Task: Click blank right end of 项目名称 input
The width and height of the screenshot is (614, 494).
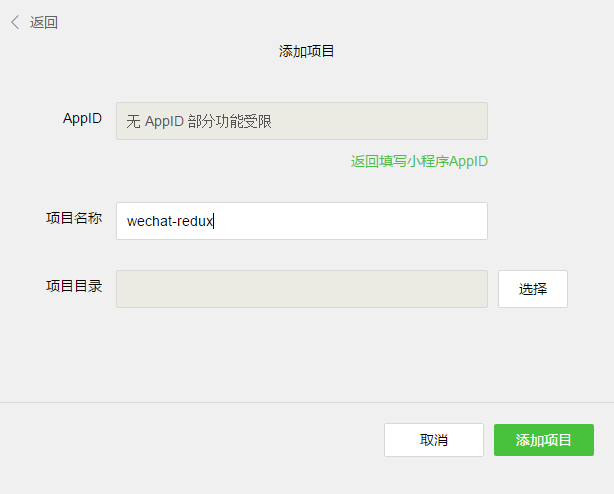Action: [450, 221]
